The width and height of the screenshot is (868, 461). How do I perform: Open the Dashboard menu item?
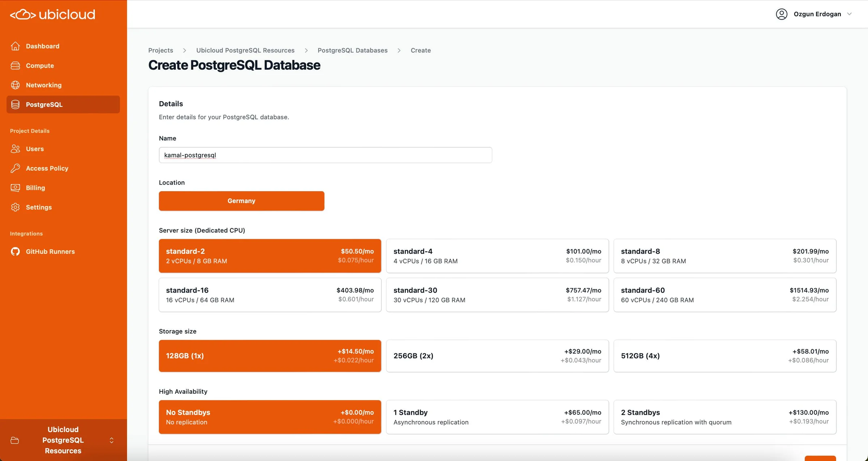tap(43, 46)
